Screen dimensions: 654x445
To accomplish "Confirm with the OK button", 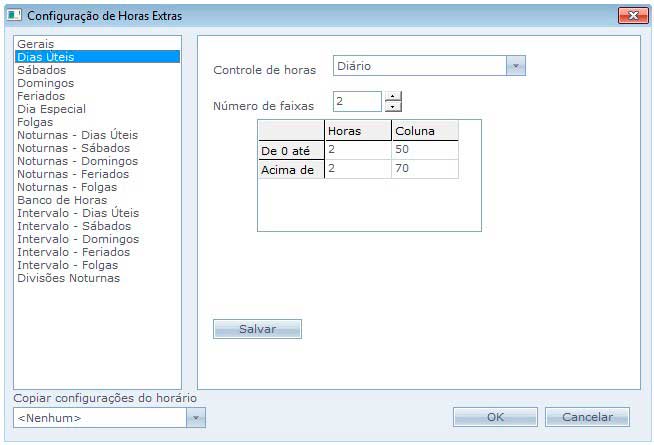I will click(x=494, y=417).
